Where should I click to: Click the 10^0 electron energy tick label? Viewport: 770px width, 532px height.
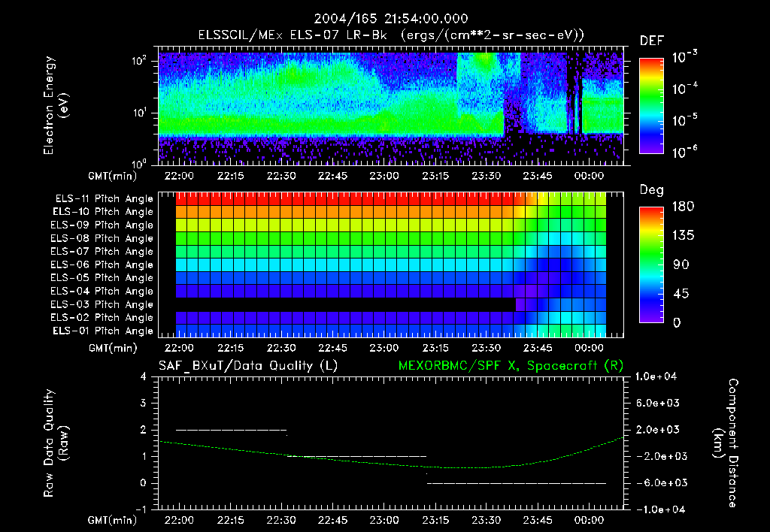click(x=139, y=164)
